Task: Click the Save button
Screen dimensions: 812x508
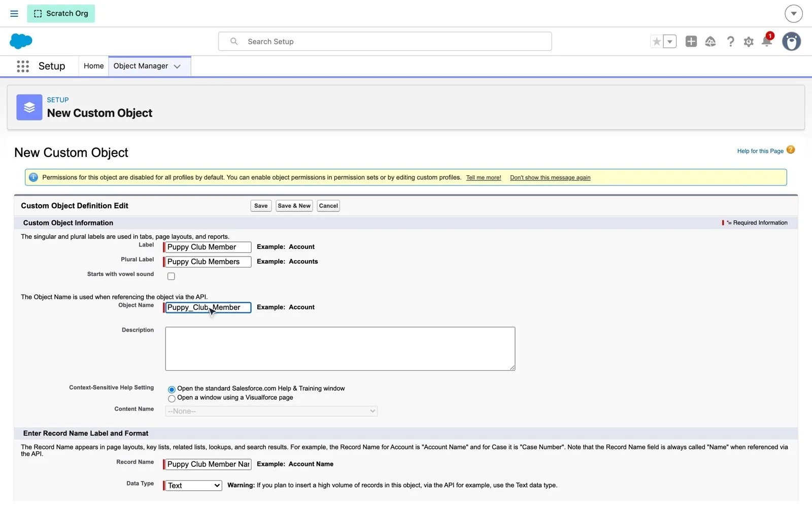Action: click(261, 206)
